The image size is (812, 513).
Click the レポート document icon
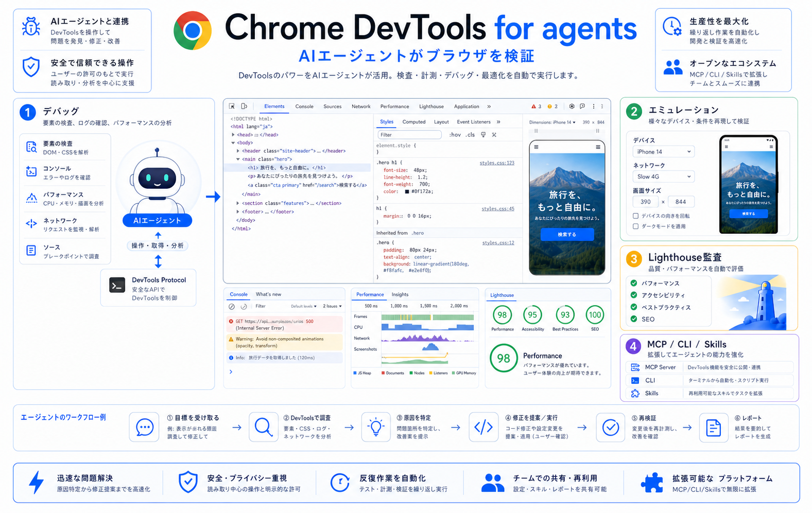click(x=714, y=427)
